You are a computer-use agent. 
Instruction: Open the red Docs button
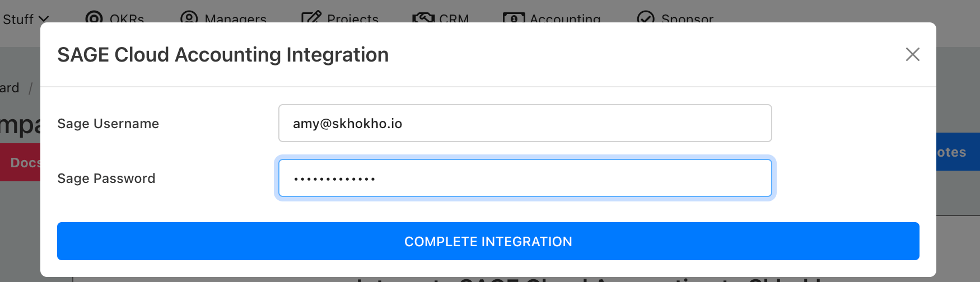coord(20,162)
